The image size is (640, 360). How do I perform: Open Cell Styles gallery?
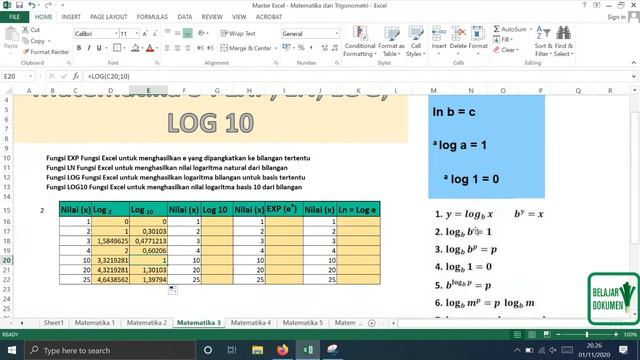(x=416, y=42)
